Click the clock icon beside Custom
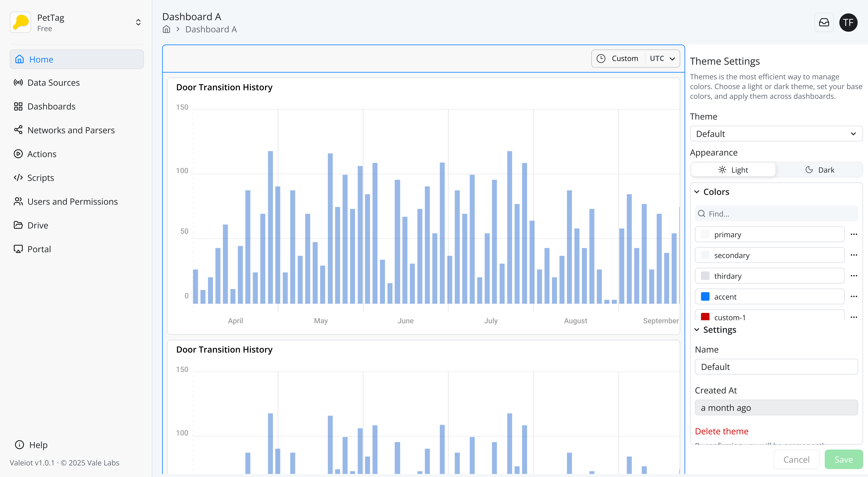The height and width of the screenshot is (477, 868). [601, 59]
